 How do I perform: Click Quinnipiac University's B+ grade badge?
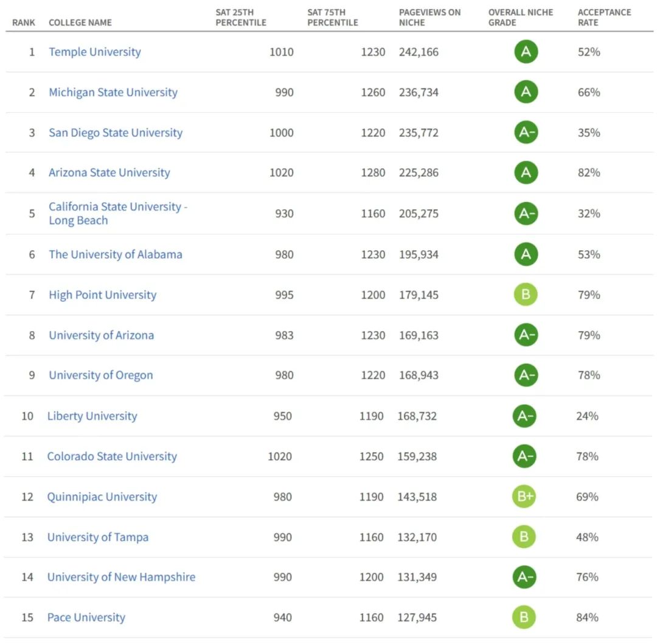coord(524,497)
